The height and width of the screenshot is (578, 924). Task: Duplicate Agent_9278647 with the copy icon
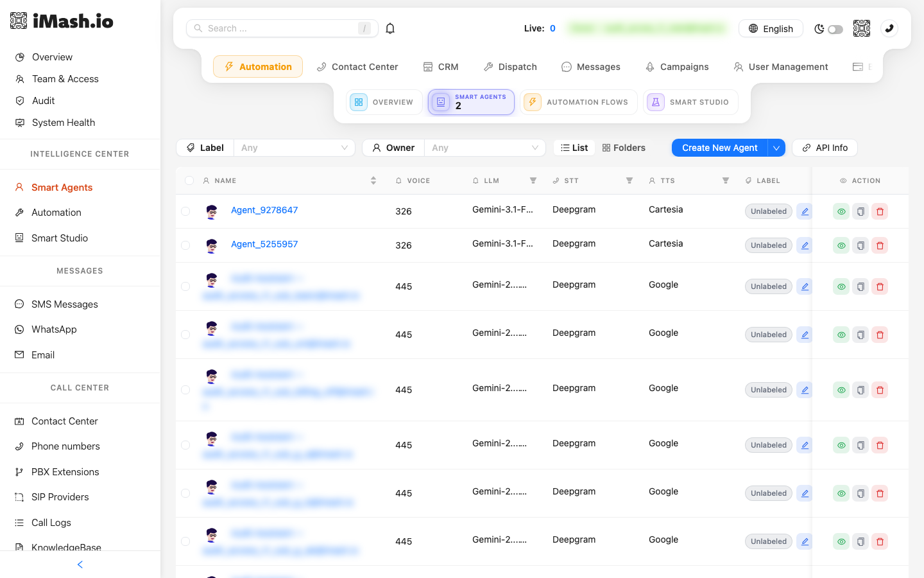860,211
